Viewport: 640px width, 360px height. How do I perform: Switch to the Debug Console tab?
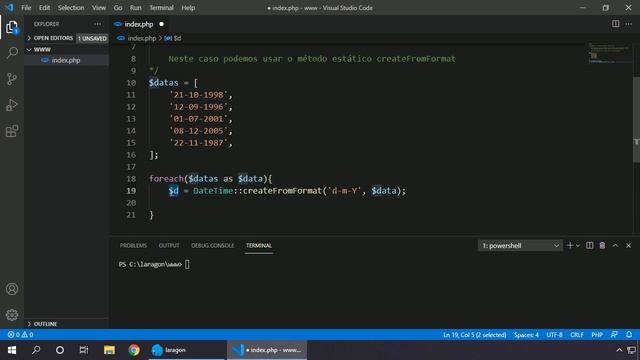(213, 245)
